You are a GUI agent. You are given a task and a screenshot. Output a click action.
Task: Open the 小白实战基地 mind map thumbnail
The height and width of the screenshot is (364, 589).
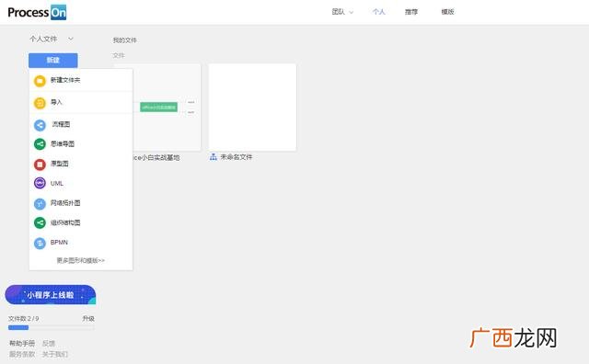[x=167, y=108]
